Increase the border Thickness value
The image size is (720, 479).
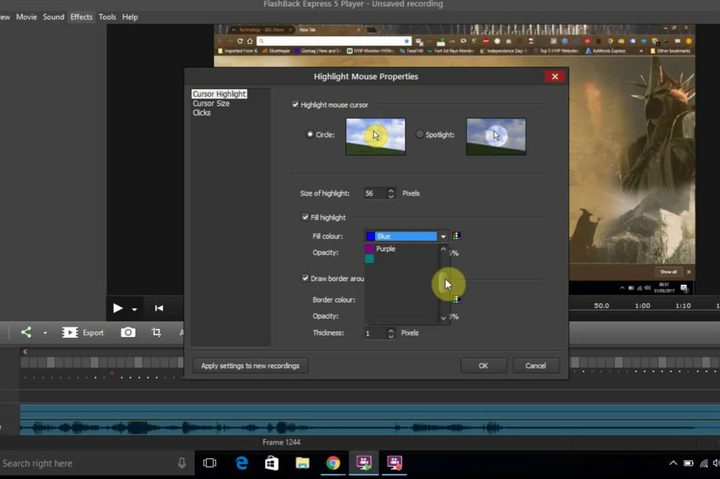pos(391,330)
